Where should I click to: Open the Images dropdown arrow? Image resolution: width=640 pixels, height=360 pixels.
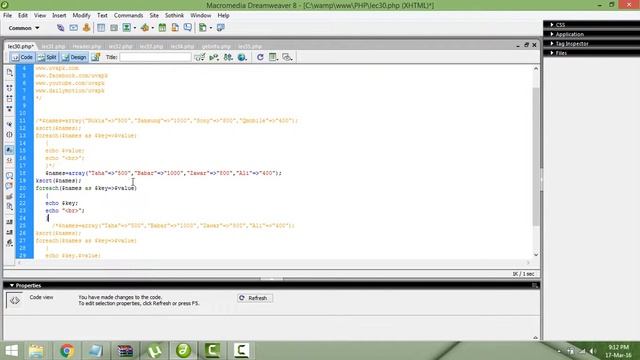(x=134, y=28)
